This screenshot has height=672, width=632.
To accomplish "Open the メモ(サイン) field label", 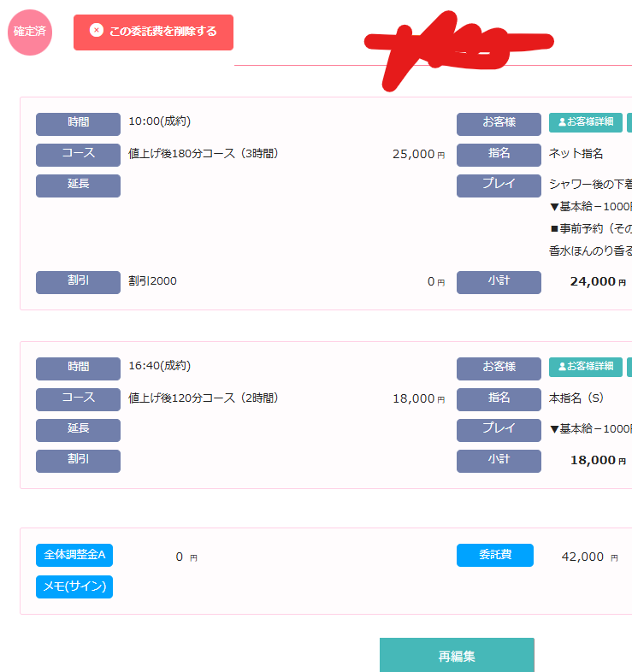I will click(74, 587).
